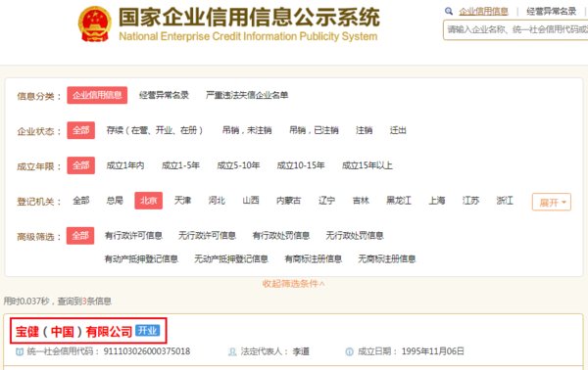
Task: Filter by 有行政处罚信息
Action: click(281, 236)
